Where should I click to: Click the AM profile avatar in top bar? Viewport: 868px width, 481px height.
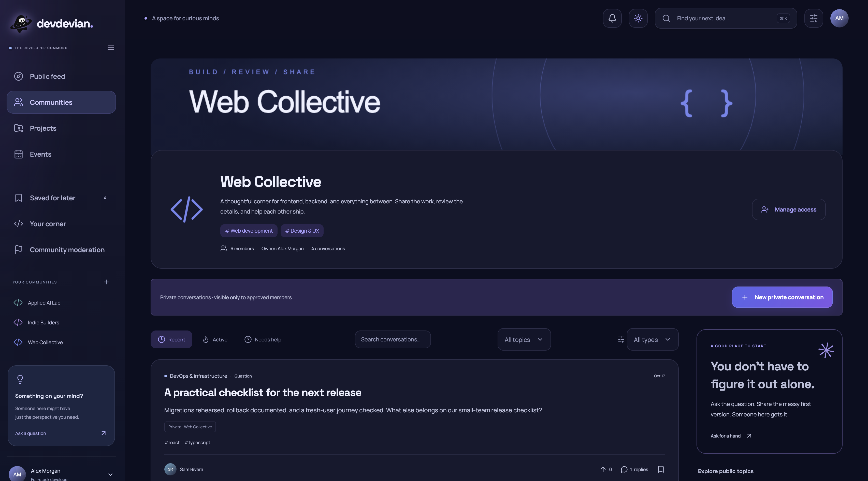839,18
